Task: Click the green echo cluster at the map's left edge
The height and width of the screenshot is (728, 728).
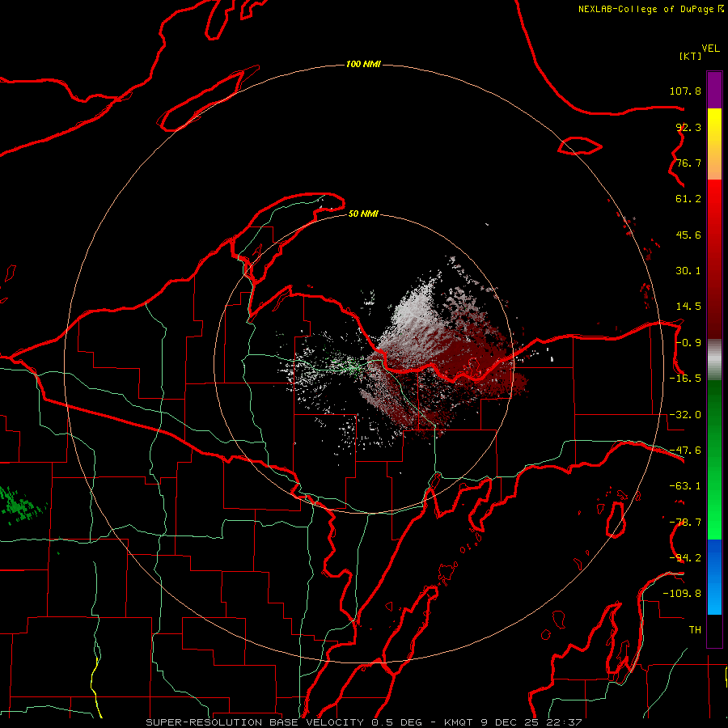Action: point(19,505)
